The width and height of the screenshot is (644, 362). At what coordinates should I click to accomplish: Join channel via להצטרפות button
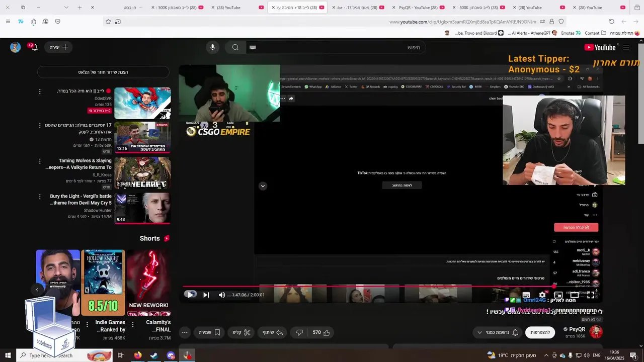[540, 332]
